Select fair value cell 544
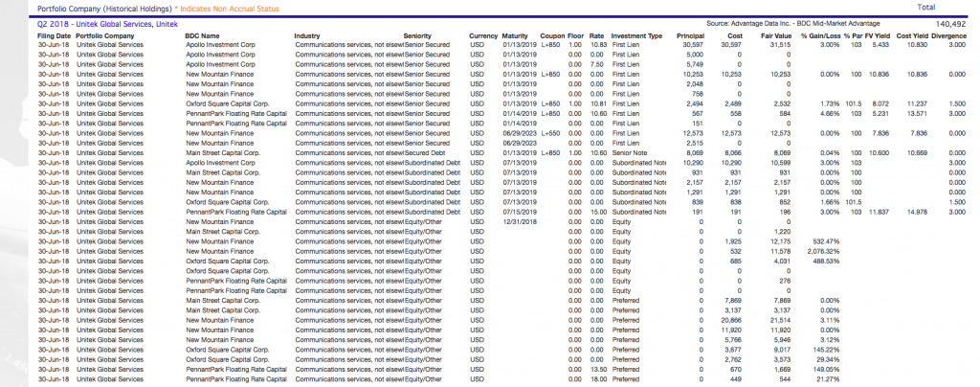The width and height of the screenshot is (980, 387). pos(787,379)
